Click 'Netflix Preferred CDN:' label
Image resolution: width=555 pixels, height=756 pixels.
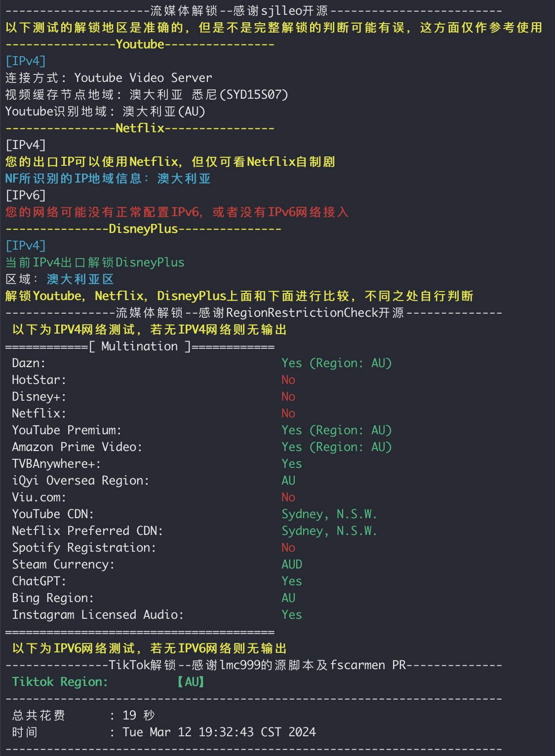click(87, 531)
